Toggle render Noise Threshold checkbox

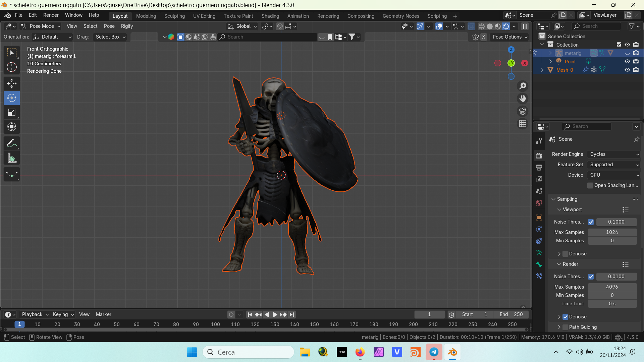pyautogui.click(x=591, y=277)
